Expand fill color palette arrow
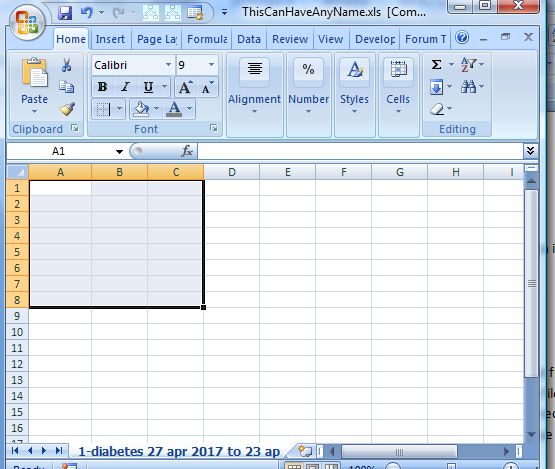 click(156, 109)
